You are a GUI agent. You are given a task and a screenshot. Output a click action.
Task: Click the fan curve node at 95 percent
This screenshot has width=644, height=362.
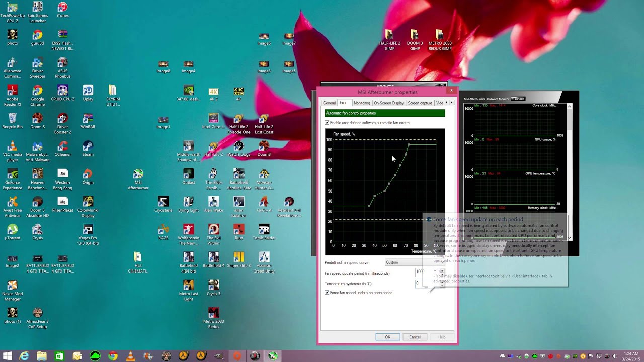point(409,145)
